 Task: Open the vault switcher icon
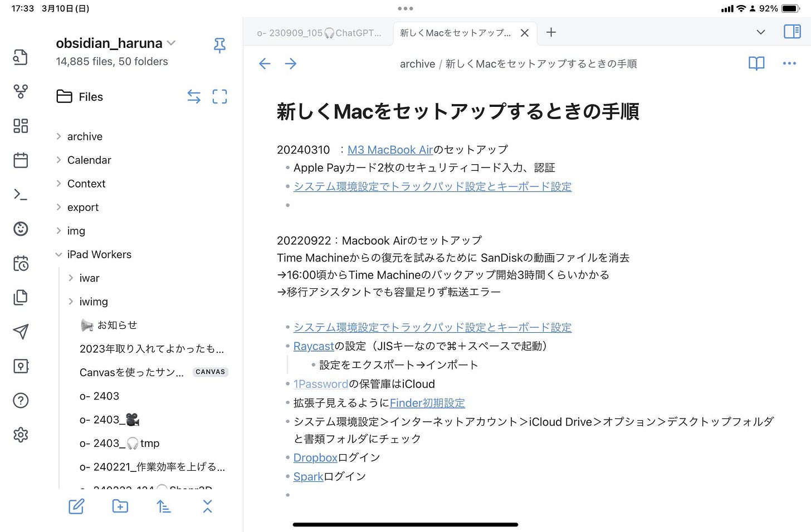coord(21,366)
